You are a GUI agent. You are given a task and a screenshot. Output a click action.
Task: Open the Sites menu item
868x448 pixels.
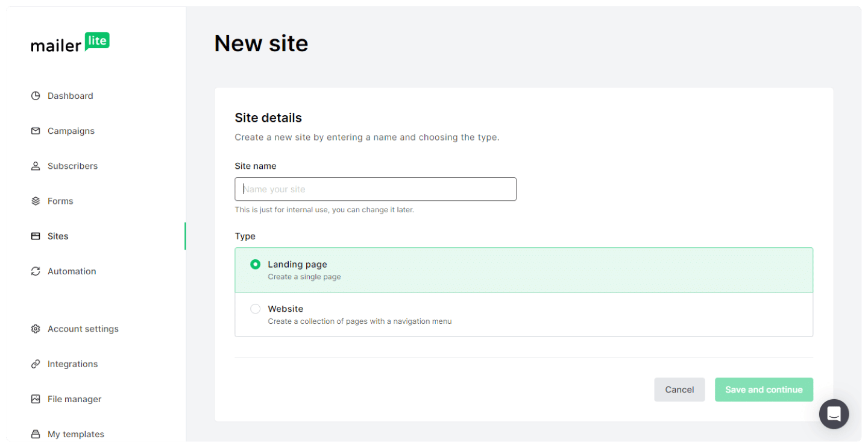(x=58, y=236)
